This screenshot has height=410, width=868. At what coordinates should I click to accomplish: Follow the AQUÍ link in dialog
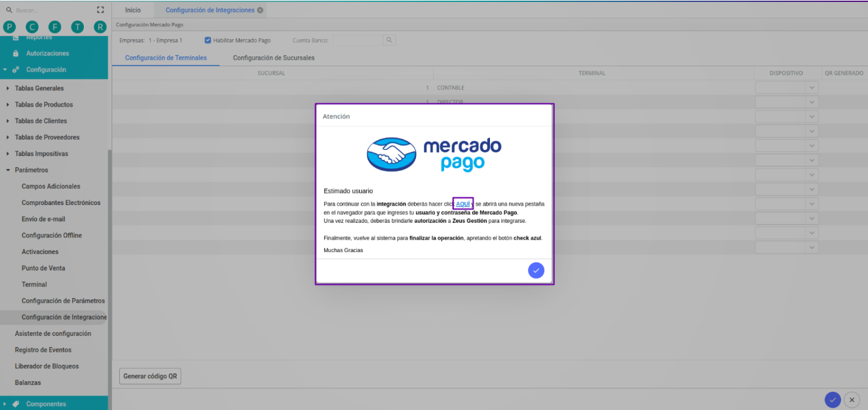click(463, 204)
